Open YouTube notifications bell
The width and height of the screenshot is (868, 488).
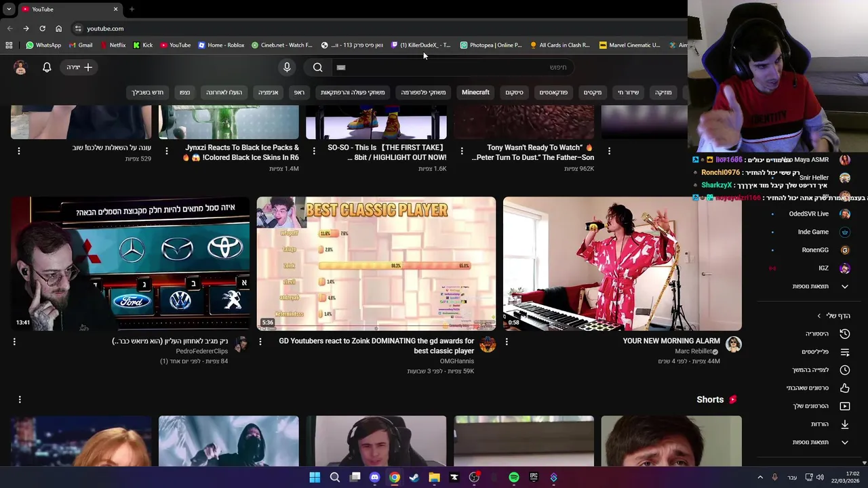[x=47, y=67]
